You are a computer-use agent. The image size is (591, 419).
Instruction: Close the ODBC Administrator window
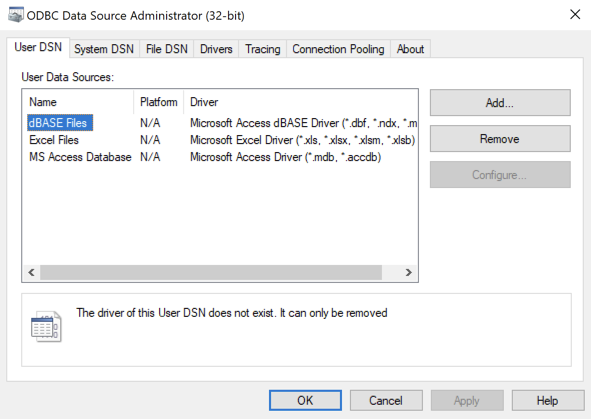pyautogui.click(x=575, y=14)
